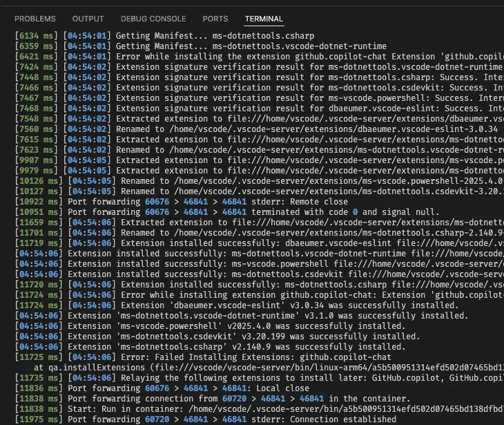Click the "Error: Failed Installing Extensions: github.copilot-chat" line
The width and height of the screenshot is (504, 425).
pos(203,357)
